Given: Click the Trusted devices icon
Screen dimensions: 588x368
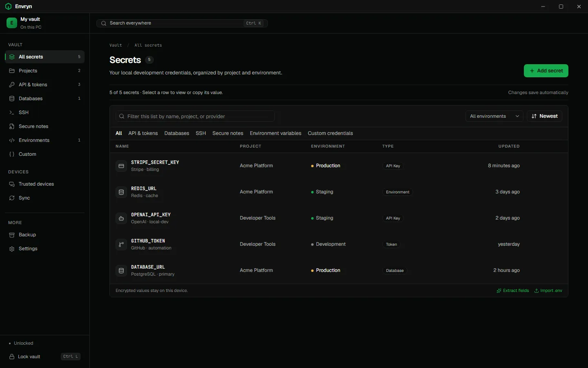Looking at the screenshot, I should [x=12, y=184].
